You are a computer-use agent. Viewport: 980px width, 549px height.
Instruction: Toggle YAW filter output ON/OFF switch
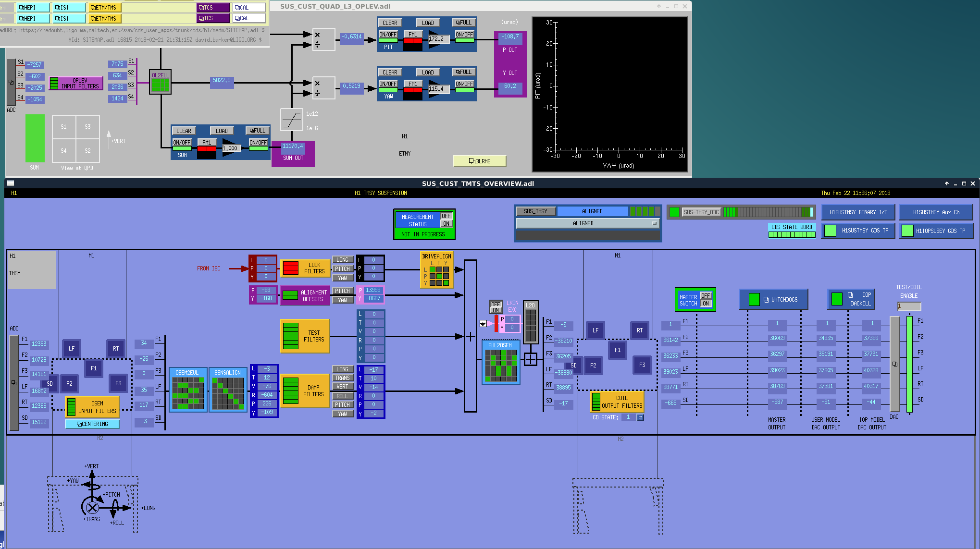[x=464, y=84]
